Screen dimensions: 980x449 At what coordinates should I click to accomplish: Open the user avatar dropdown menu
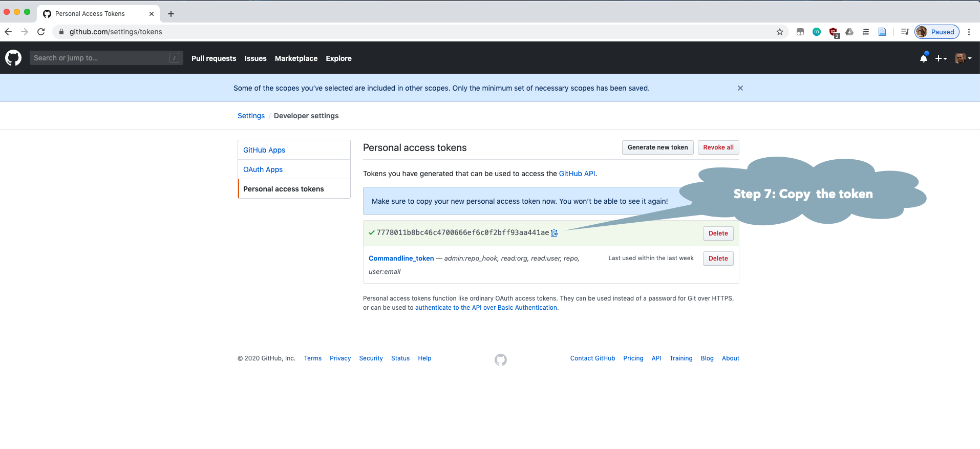963,58
